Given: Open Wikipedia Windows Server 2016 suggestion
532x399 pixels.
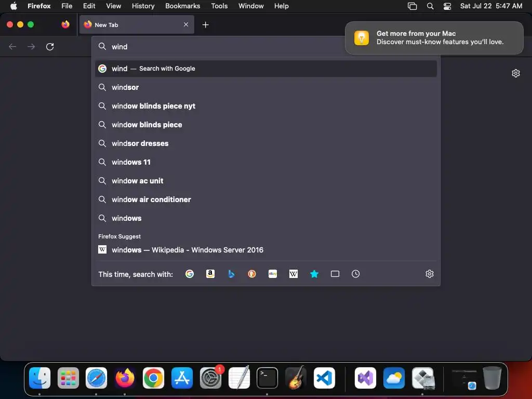Looking at the screenshot, I should (x=266, y=250).
